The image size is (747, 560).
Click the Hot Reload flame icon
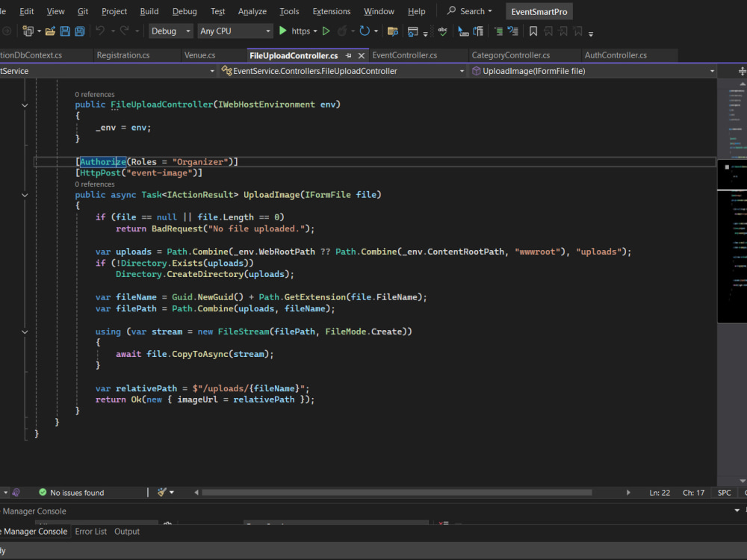(341, 31)
